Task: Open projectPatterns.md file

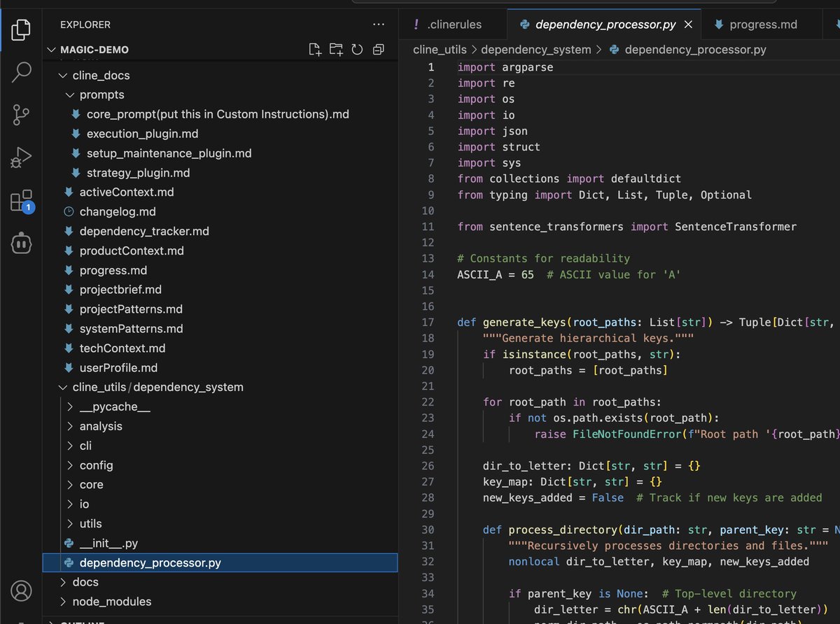Action: [x=131, y=309]
